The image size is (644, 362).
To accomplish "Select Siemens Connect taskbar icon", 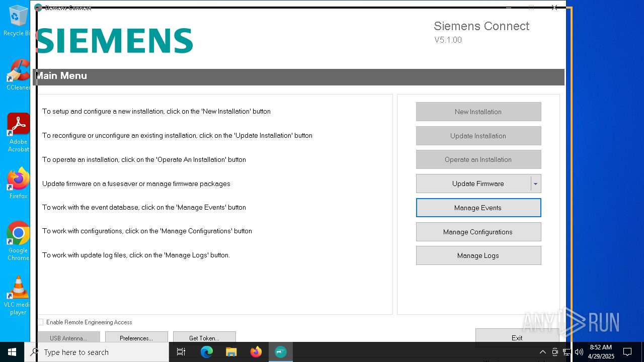I will (281, 352).
